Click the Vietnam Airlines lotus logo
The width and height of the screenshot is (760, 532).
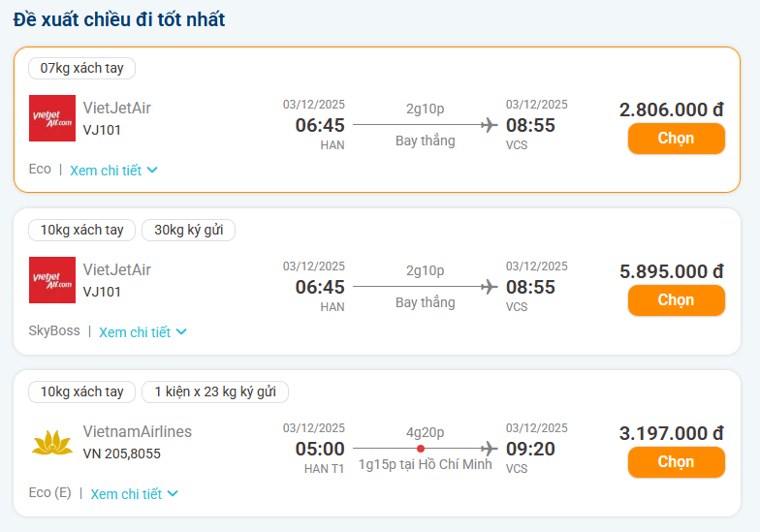coord(52,442)
